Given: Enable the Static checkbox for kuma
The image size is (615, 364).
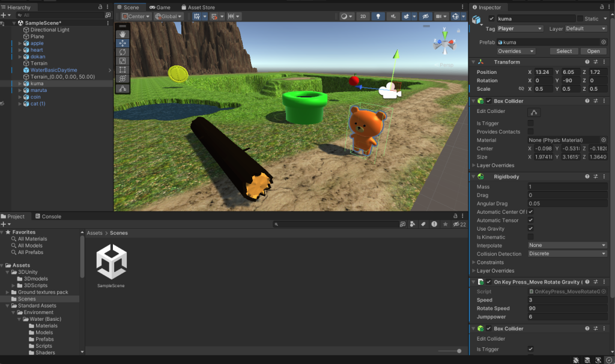Looking at the screenshot, I should 580,19.
